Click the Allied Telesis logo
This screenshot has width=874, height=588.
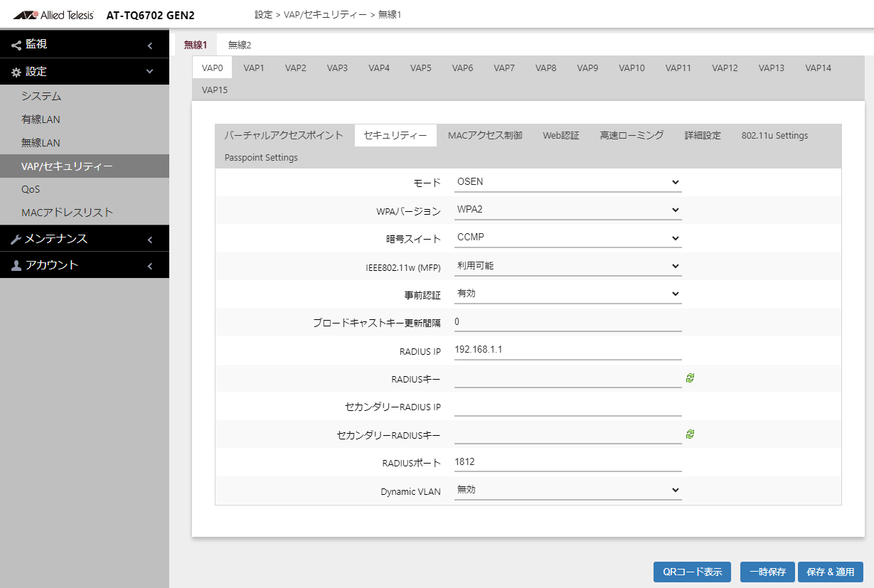(54, 14)
